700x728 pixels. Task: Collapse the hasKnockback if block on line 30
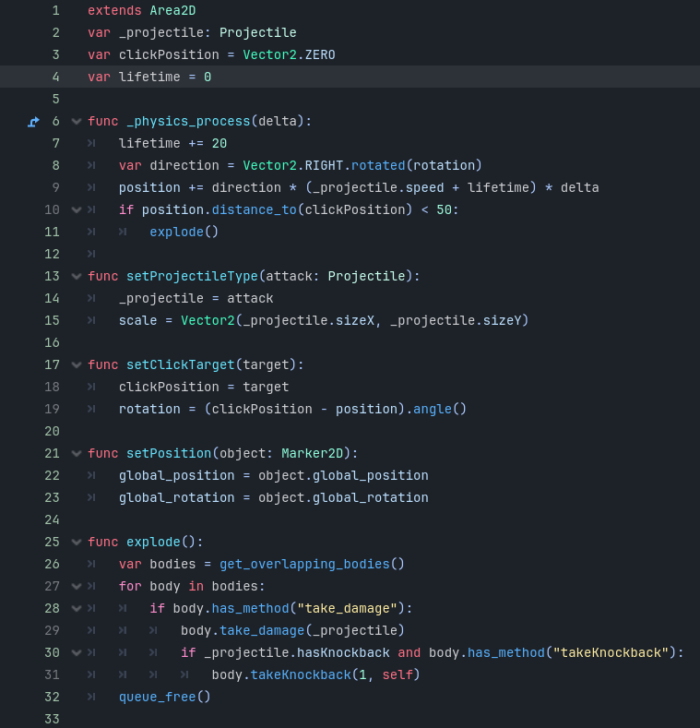coord(77,652)
